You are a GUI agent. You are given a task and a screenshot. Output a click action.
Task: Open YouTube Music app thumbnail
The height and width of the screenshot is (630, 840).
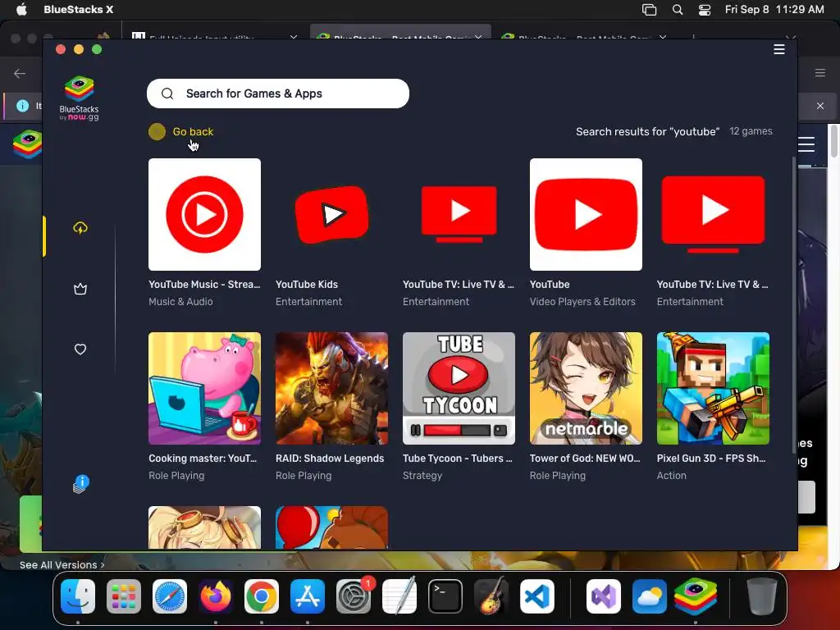click(204, 214)
